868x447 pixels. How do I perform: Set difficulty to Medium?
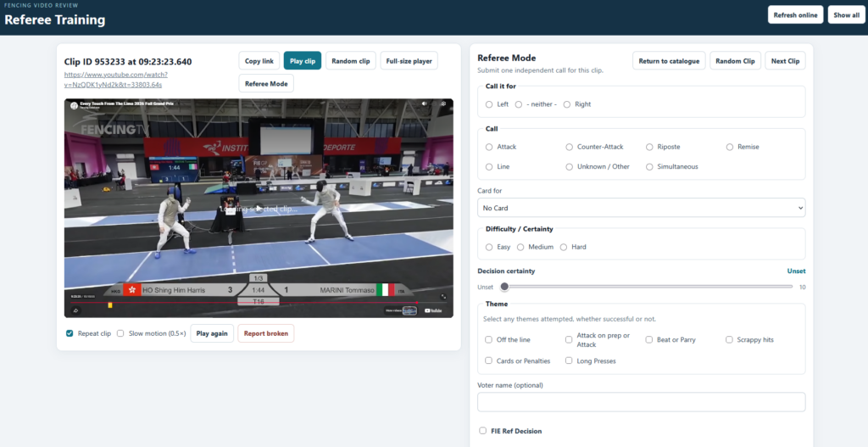click(520, 247)
